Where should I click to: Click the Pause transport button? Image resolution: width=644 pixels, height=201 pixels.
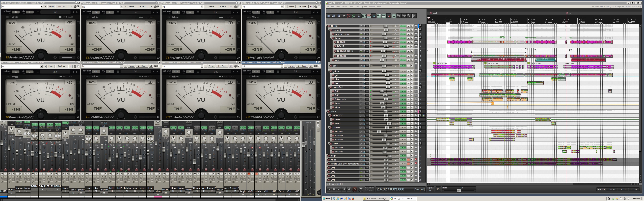tap(344, 189)
